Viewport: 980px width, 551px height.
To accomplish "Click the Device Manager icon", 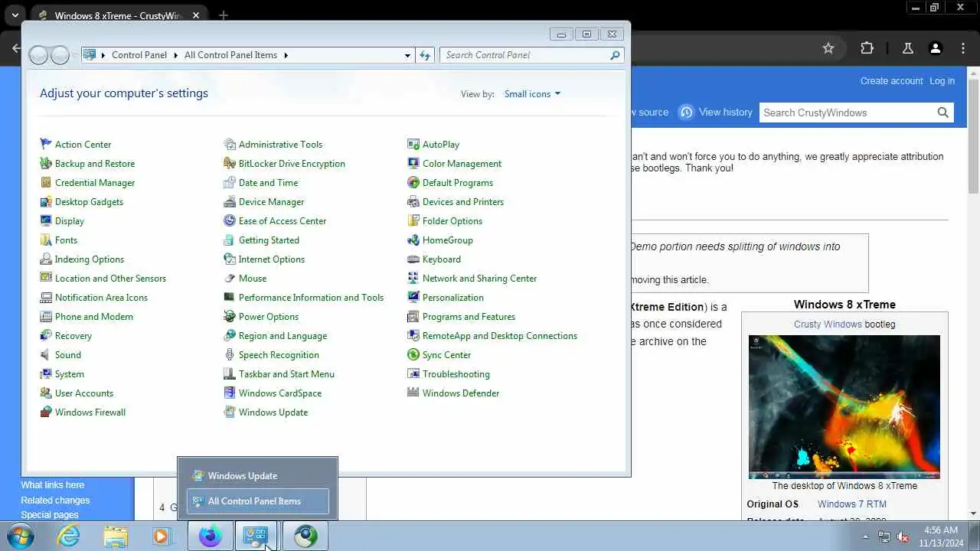I will coord(230,202).
